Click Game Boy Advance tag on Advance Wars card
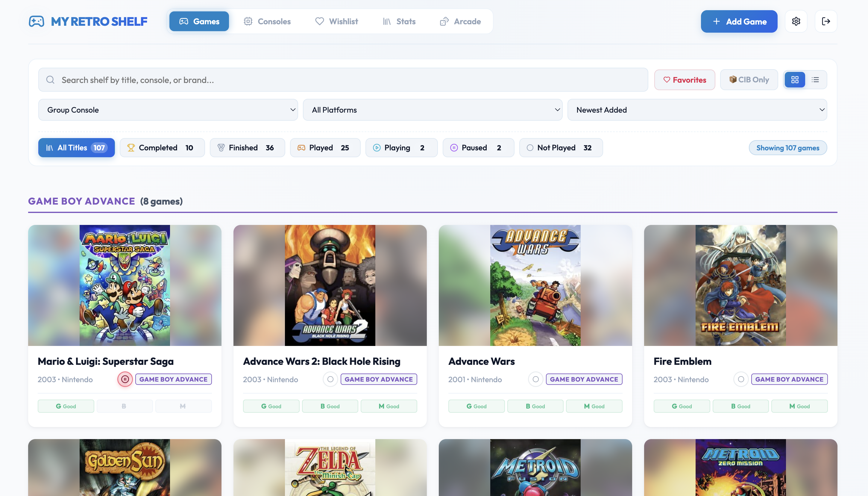The height and width of the screenshot is (496, 868). [584, 379]
